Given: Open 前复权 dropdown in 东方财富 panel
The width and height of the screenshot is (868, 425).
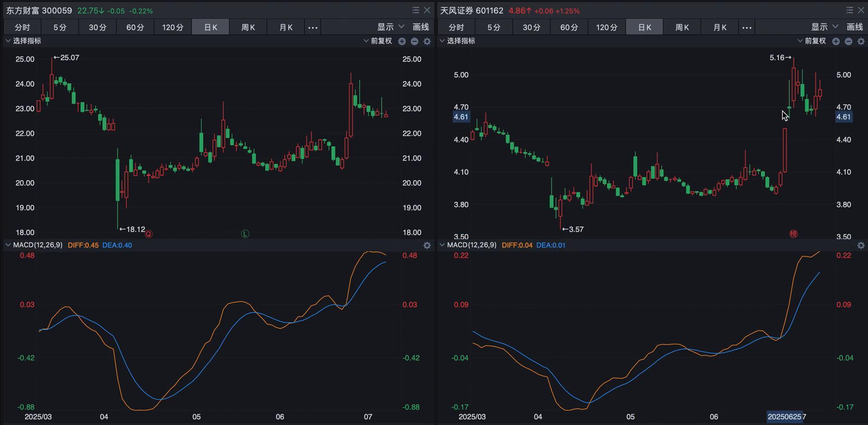Looking at the screenshot, I should coord(378,41).
